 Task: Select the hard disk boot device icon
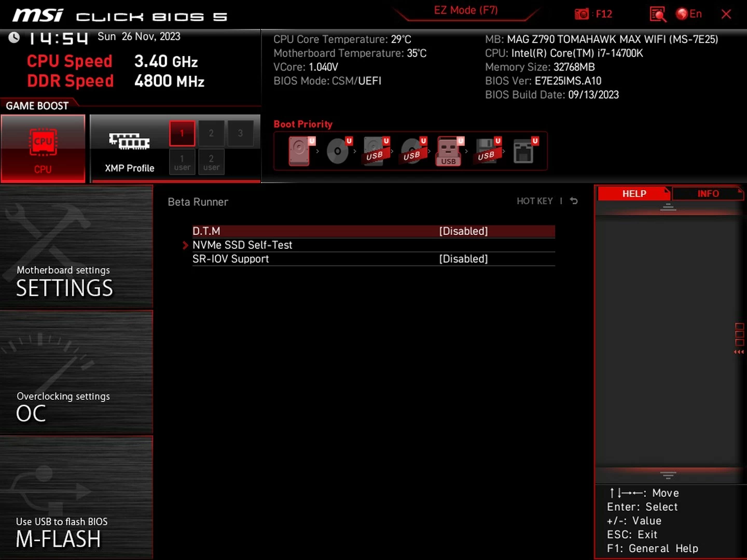300,151
